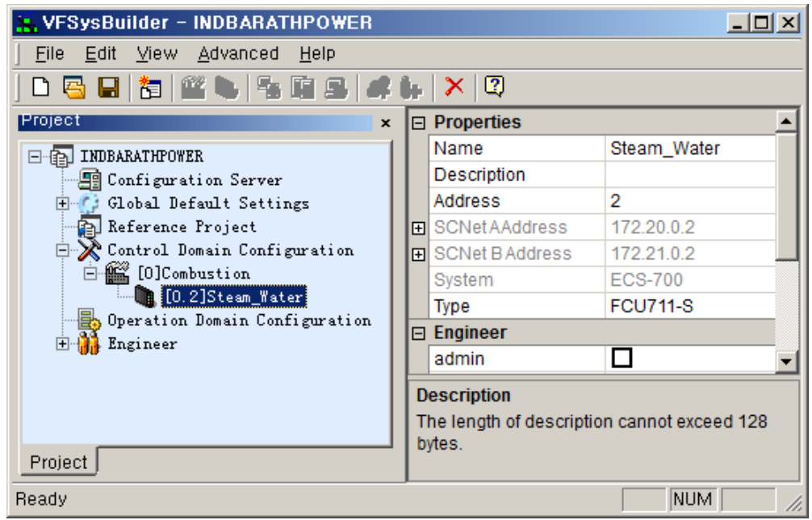812x520 pixels.
Task: Click the project properties icon with spark
Action: [x=150, y=87]
